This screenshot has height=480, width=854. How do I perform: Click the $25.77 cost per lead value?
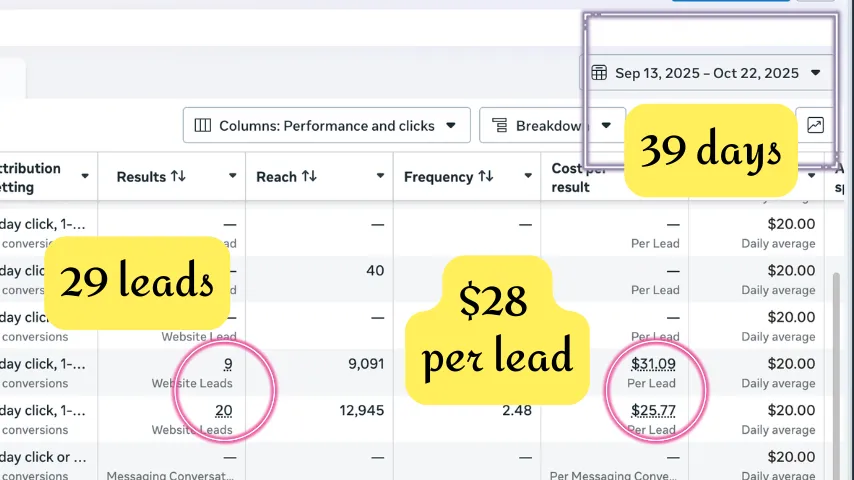tap(653, 410)
